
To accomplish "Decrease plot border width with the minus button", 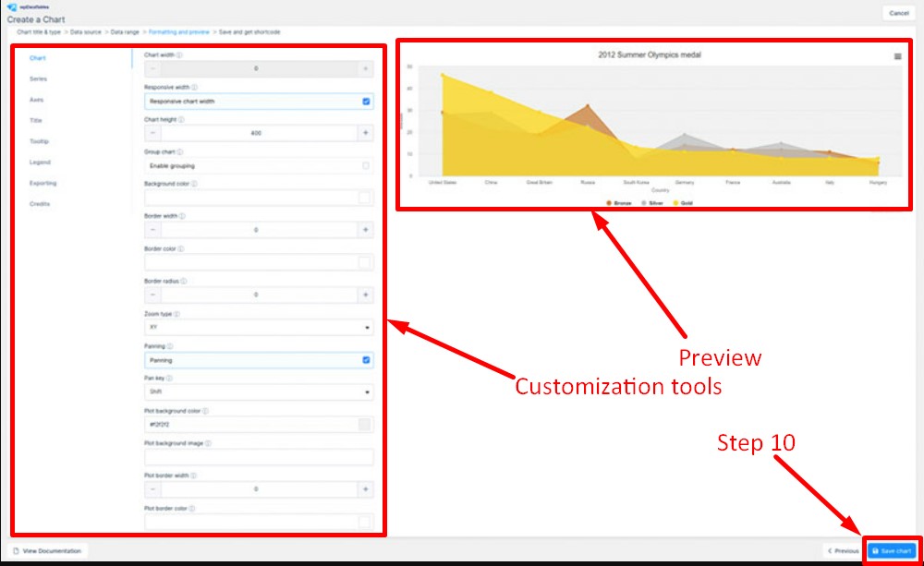I will tap(152, 488).
